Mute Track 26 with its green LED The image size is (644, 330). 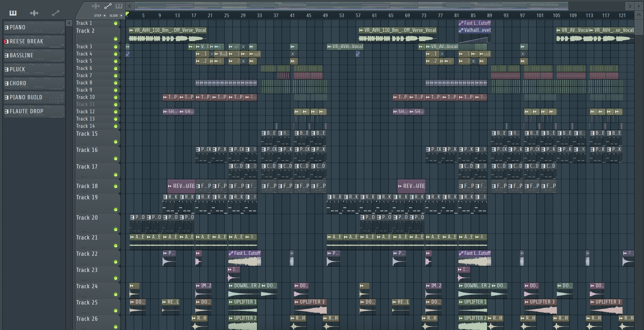coord(116,327)
